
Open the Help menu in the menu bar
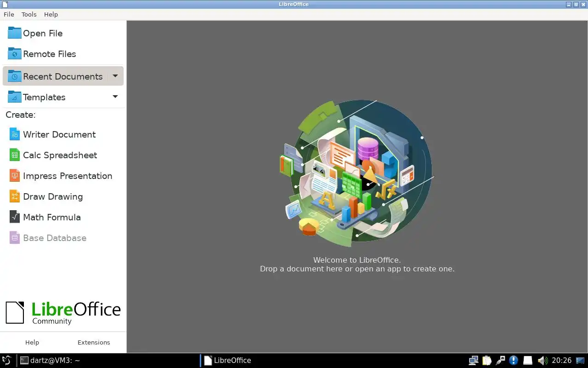coord(51,14)
